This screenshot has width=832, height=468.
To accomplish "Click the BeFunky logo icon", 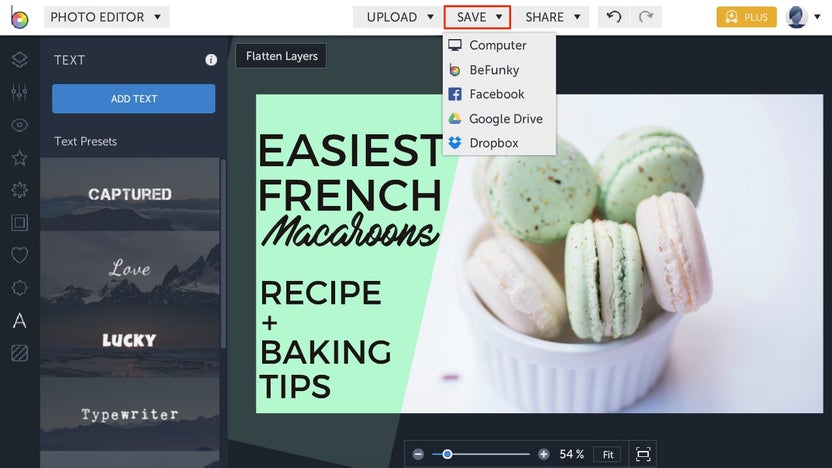I will (x=20, y=17).
